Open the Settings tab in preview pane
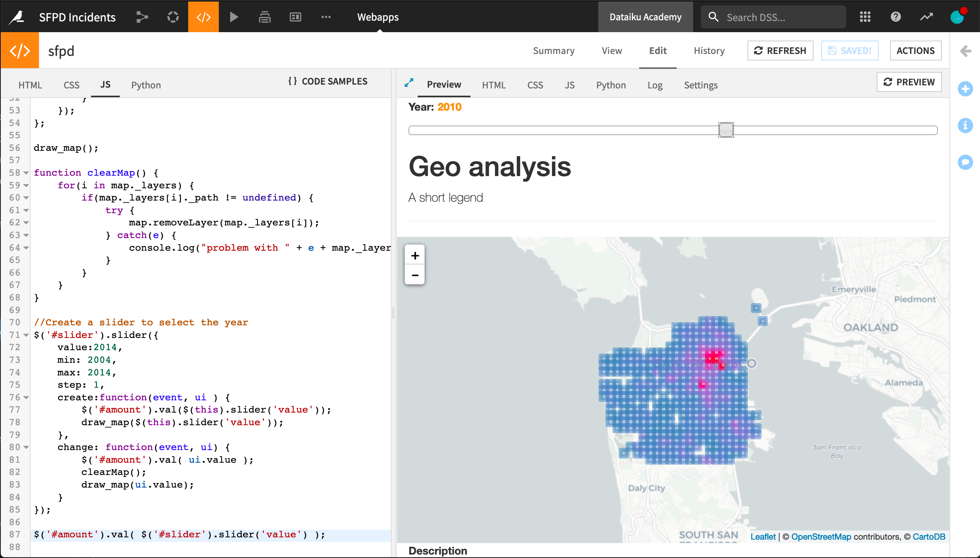The image size is (980, 558). click(701, 85)
